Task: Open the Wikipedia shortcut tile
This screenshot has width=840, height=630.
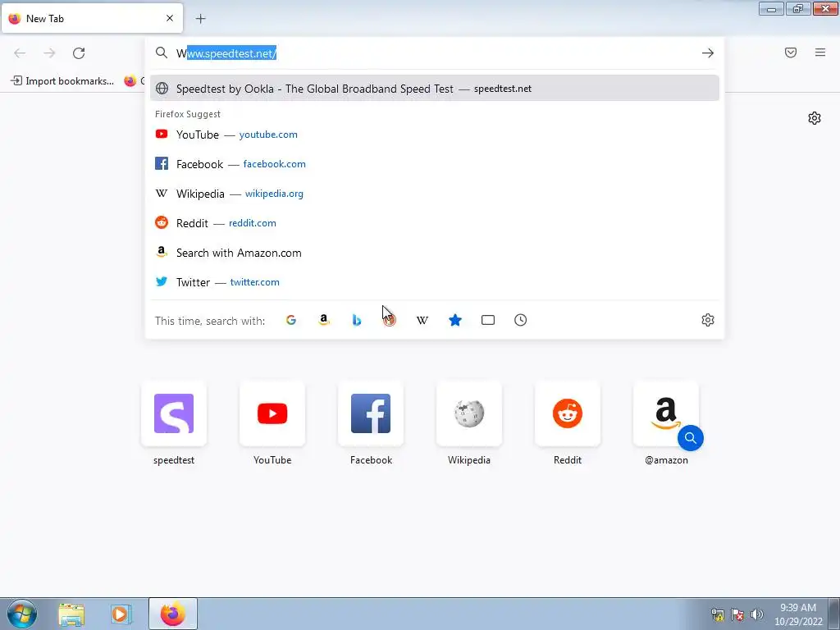Action: coord(469,413)
